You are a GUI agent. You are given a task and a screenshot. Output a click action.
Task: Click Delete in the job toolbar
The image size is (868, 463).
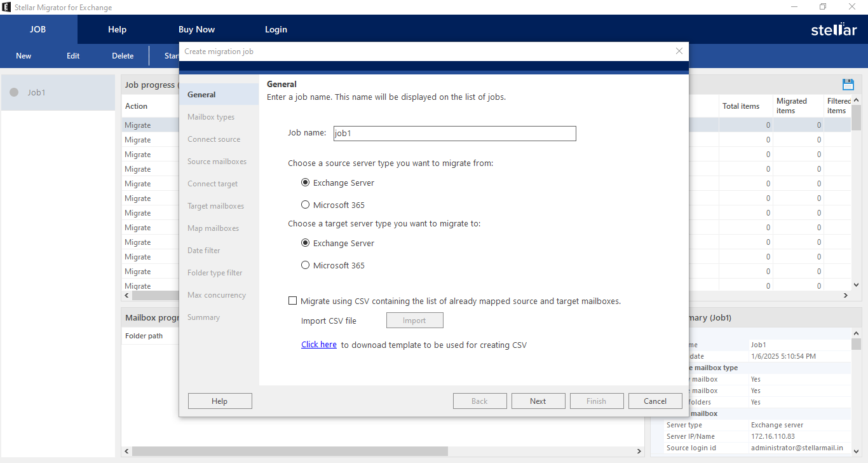click(123, 56)
